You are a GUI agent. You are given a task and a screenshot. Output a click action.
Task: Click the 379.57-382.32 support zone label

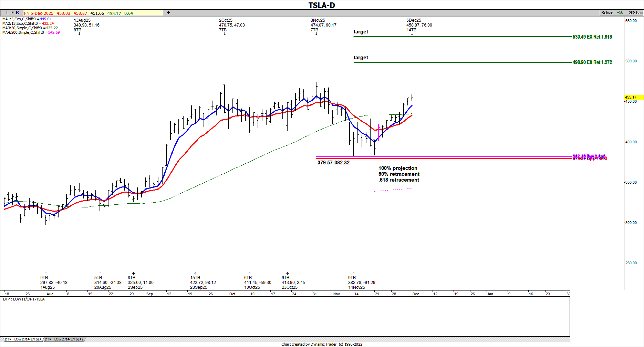click(x=333, y=163)
